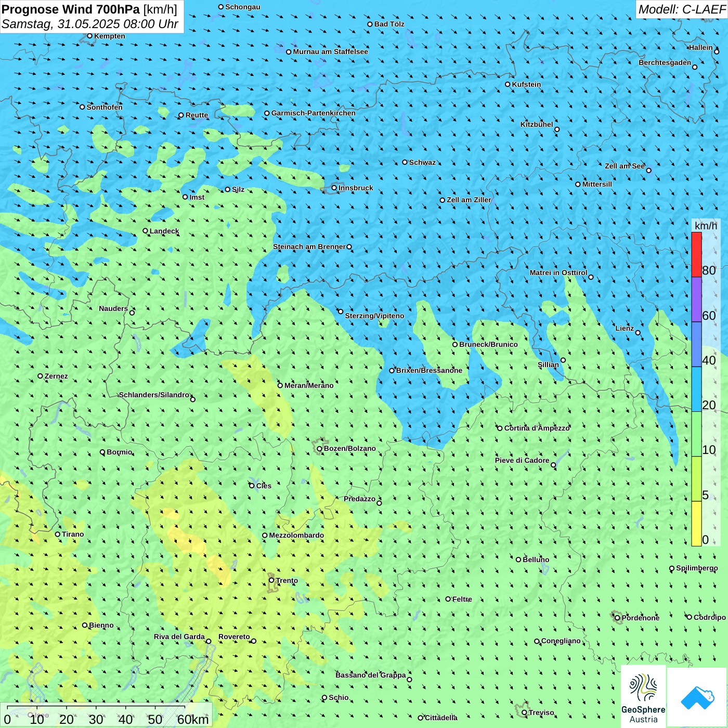Click the Kitzbühel city marker
Image resolution: width=728 pixels, height=728 pixels.
click(x=557, y=129)
